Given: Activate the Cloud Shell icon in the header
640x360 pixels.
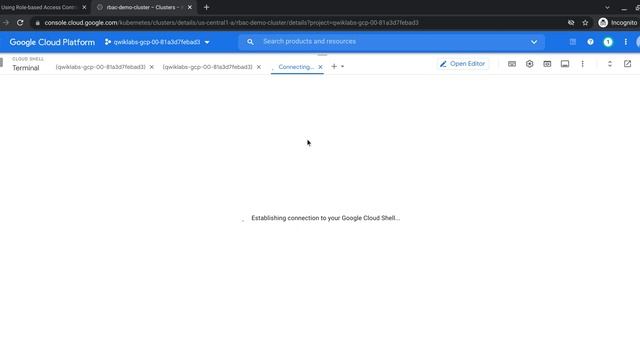Looking at the screenshot, I should point(573,42).
